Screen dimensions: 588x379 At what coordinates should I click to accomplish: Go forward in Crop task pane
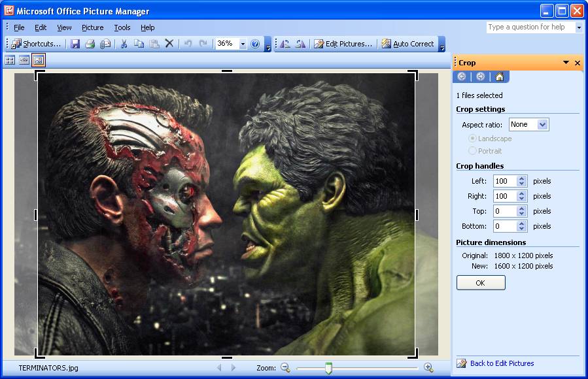480,76
